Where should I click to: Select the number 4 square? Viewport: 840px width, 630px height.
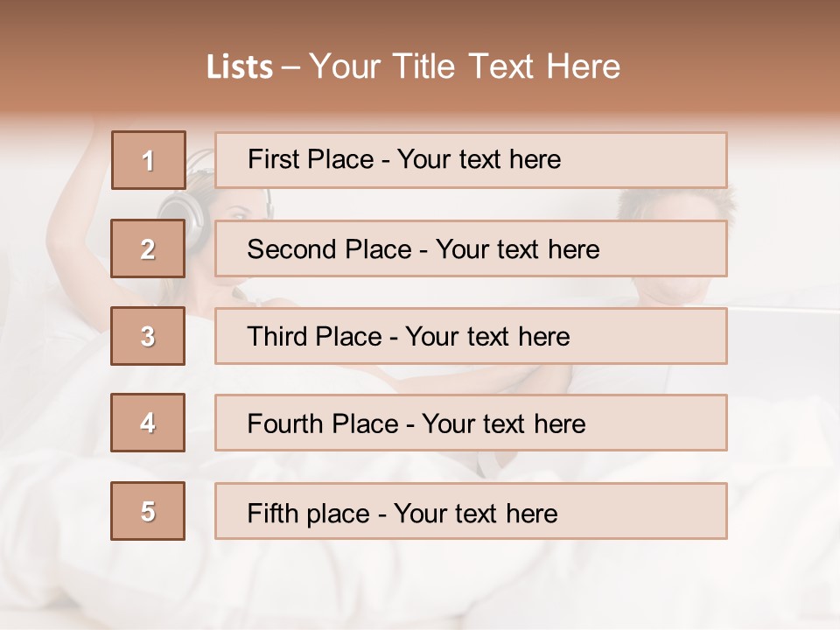click(148, 423)
